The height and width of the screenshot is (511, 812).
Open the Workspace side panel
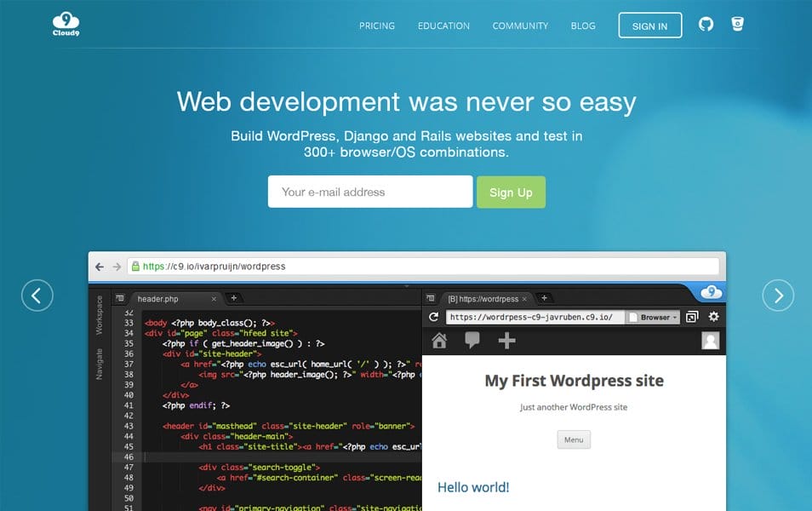click(99, 314)
